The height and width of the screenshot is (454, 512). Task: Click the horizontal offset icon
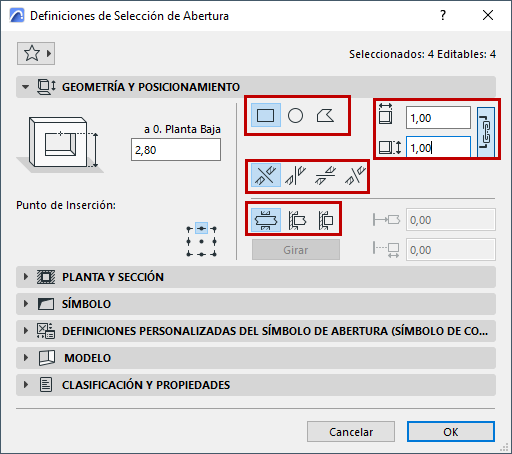point(386,220)
